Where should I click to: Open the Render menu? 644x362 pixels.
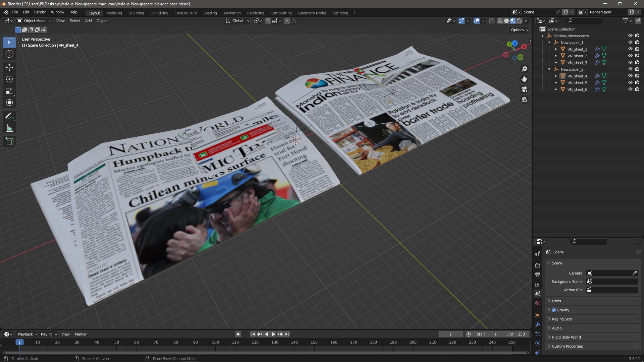pos(40,12)
